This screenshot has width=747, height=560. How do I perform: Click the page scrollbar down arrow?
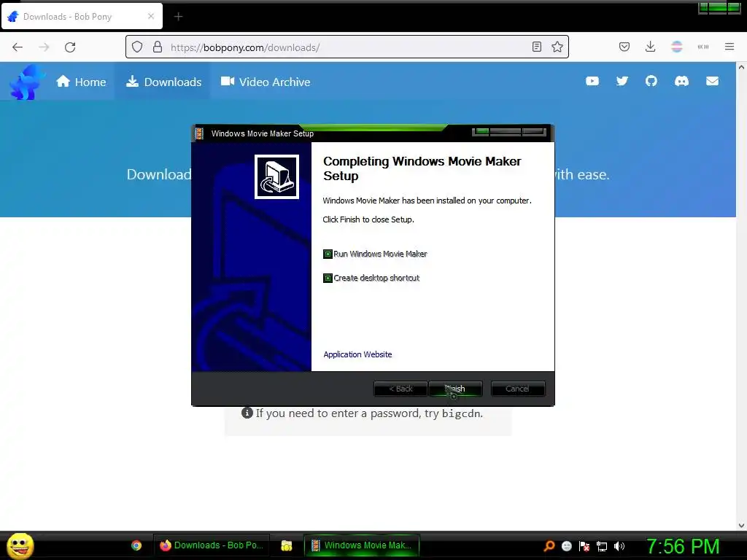click(741, 526)
